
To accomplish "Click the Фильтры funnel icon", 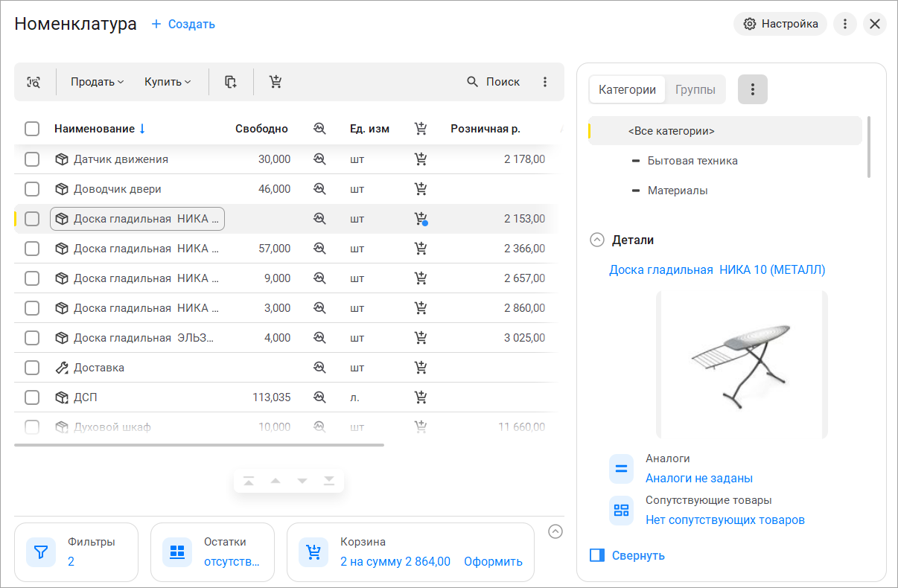I will pyautogui.click(x=41, y=552).
